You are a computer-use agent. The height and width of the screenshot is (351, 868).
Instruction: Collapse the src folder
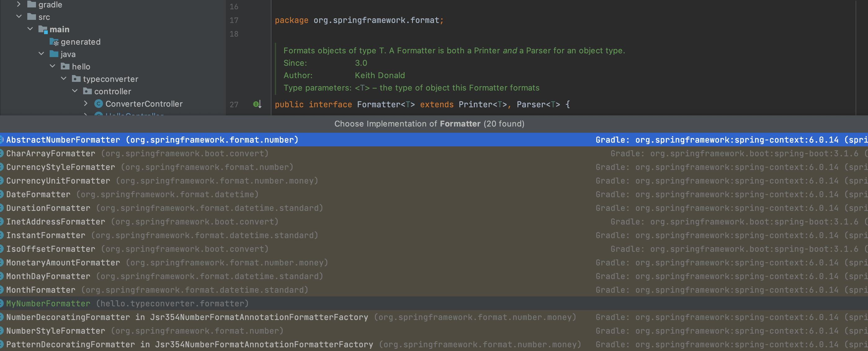coord(19,16)
